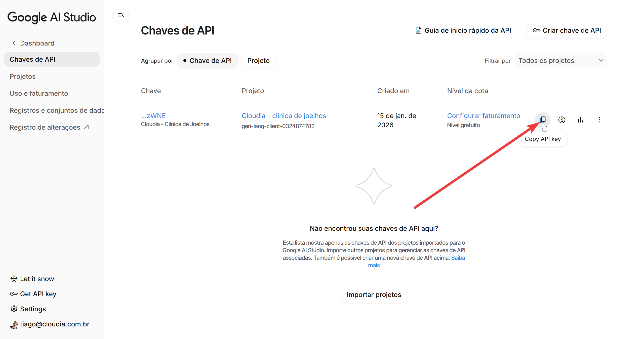
Task: Click Configurar faturamento link
Action: pos(484,116)
